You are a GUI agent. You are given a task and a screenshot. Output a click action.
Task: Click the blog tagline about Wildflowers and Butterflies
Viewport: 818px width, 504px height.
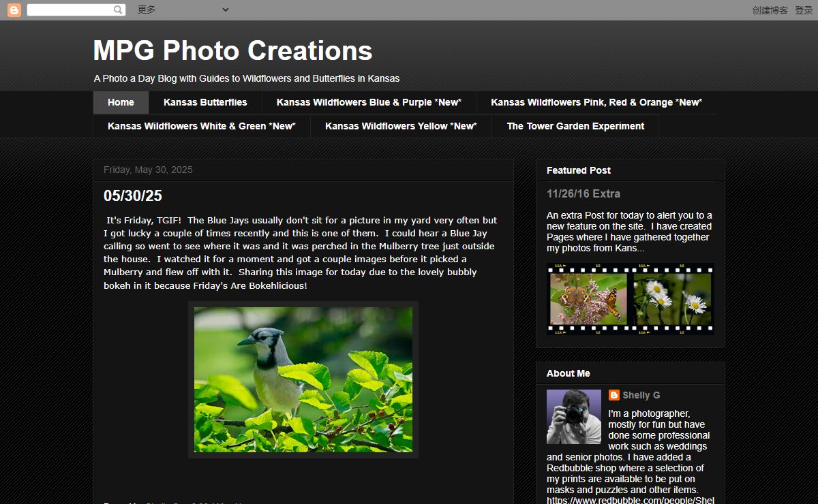247,78
